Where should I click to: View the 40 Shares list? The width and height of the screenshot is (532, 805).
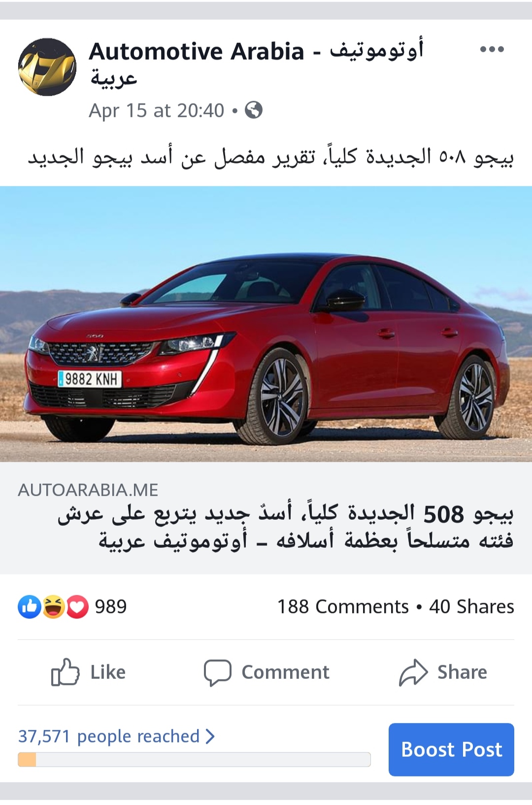pos(471,606)
